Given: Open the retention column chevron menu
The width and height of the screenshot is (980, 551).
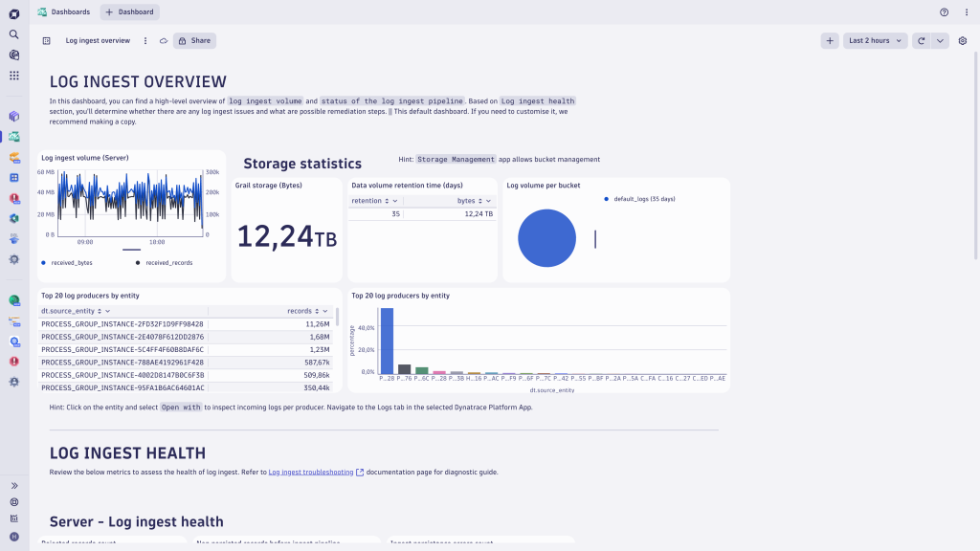Looking at the screenshot, I should point(395,201).
